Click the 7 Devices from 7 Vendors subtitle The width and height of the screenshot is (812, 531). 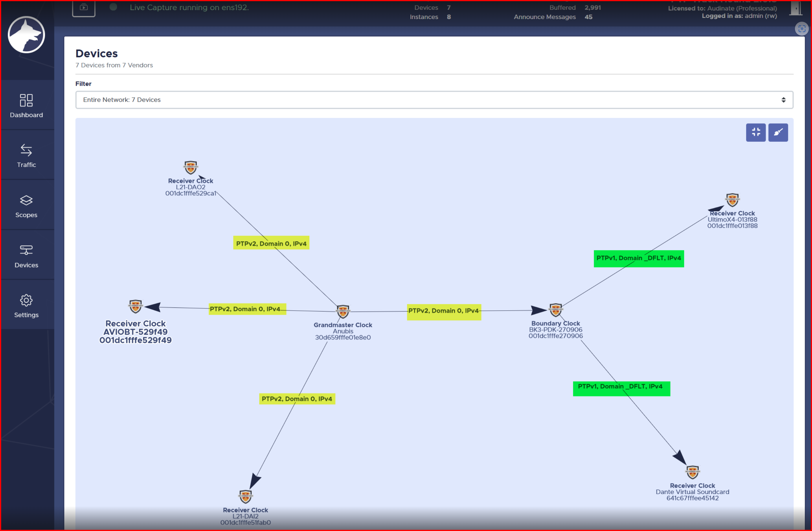[114, 65]
